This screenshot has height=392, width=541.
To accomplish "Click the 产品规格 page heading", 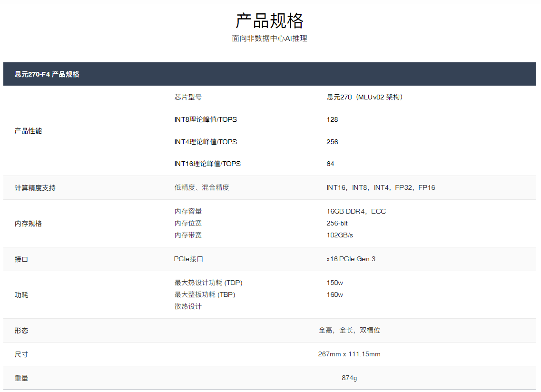I will (269, 21).
